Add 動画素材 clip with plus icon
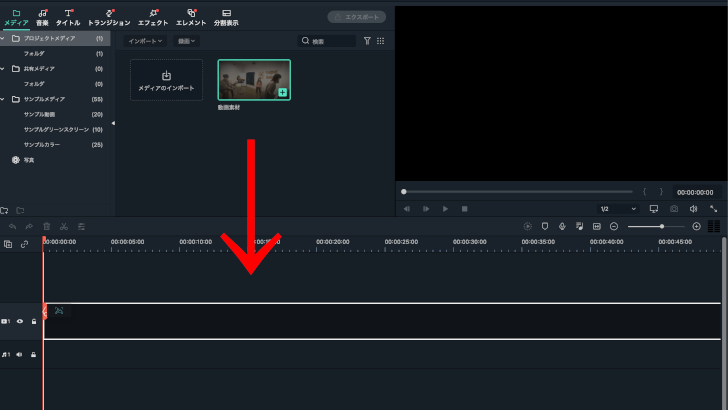This screenshot has width=728, height=410. [x=282, y=92]
